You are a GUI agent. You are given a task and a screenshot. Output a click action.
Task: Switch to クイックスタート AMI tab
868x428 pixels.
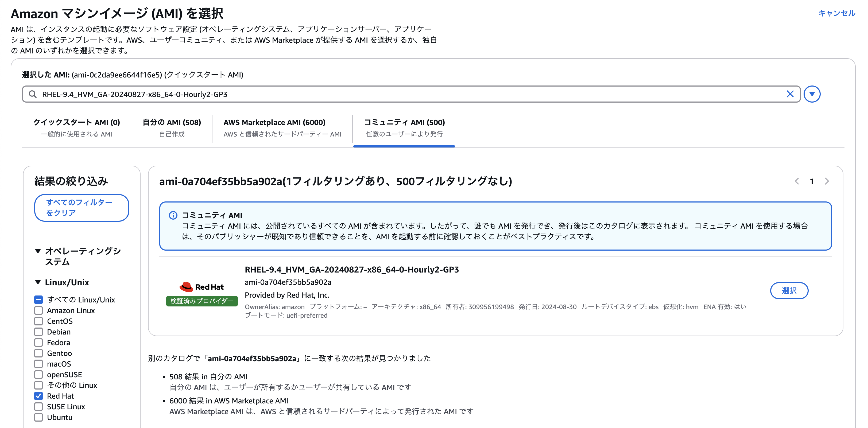[x=76, y=128]
